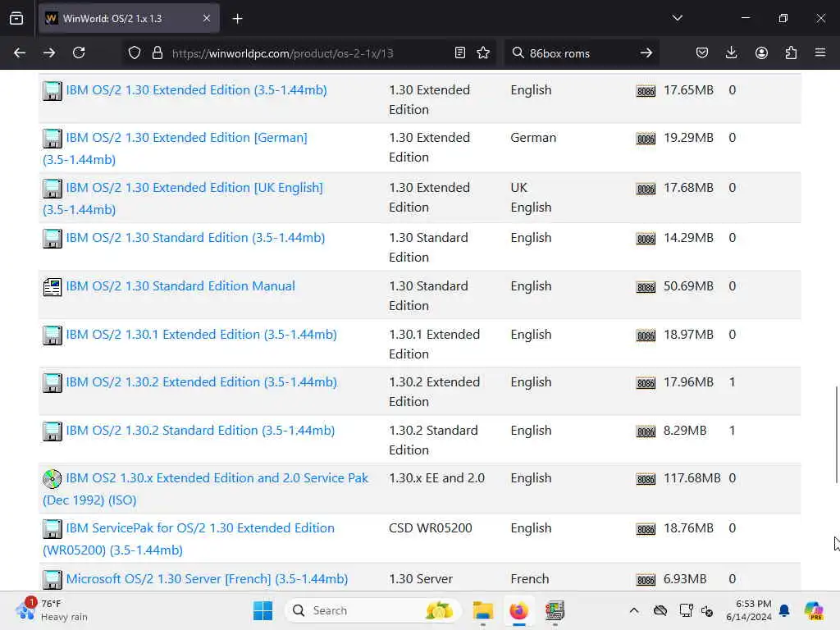
Task: Click document icon of Standard Edition Manual
Action: click(52, 287)
